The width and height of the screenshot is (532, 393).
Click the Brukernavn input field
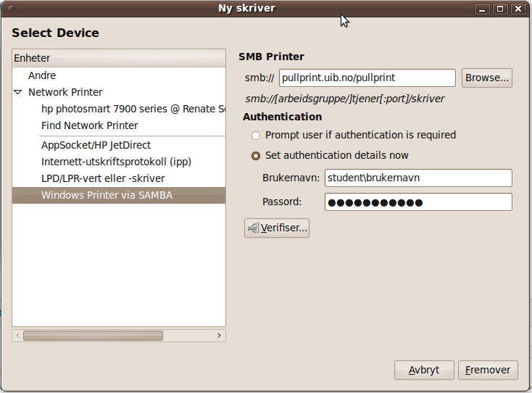(417, 178)
